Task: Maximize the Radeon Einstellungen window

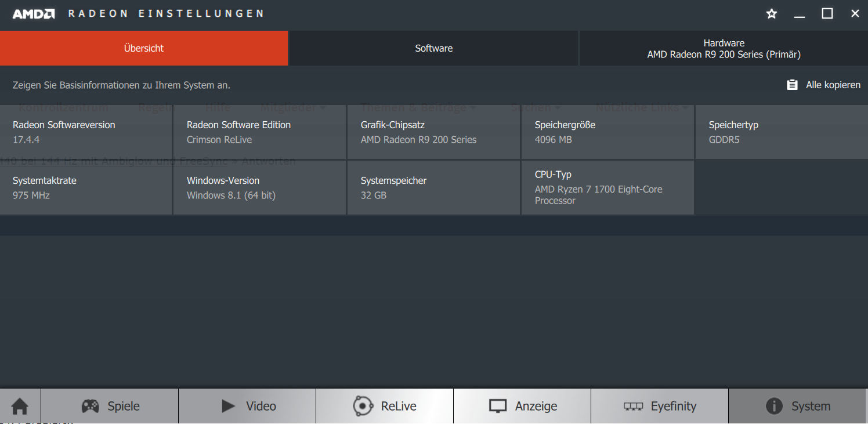Action: pyautogui.click(x=827, y=14)
